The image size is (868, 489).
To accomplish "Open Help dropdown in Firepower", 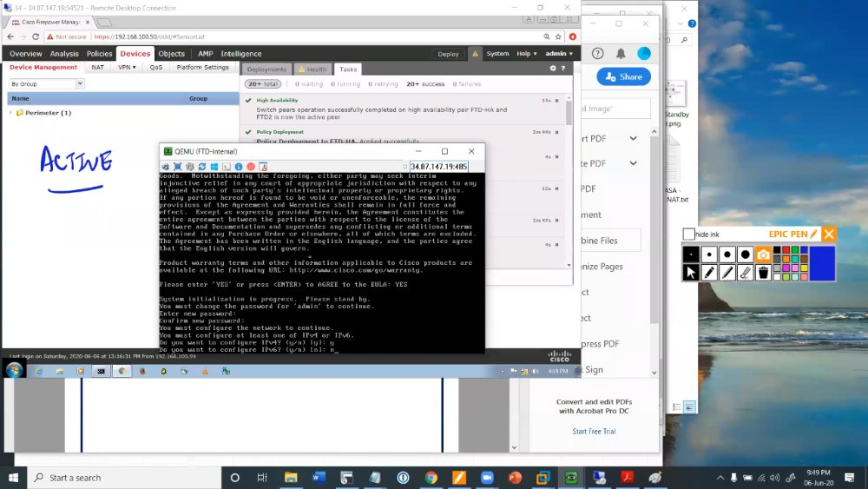I will click(x=527, y=54).
